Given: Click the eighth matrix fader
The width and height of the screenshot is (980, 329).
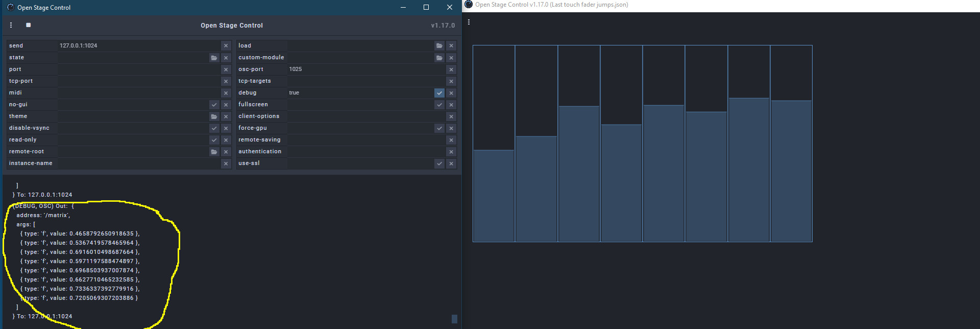Looking at the screenshot, I should 791,144.
